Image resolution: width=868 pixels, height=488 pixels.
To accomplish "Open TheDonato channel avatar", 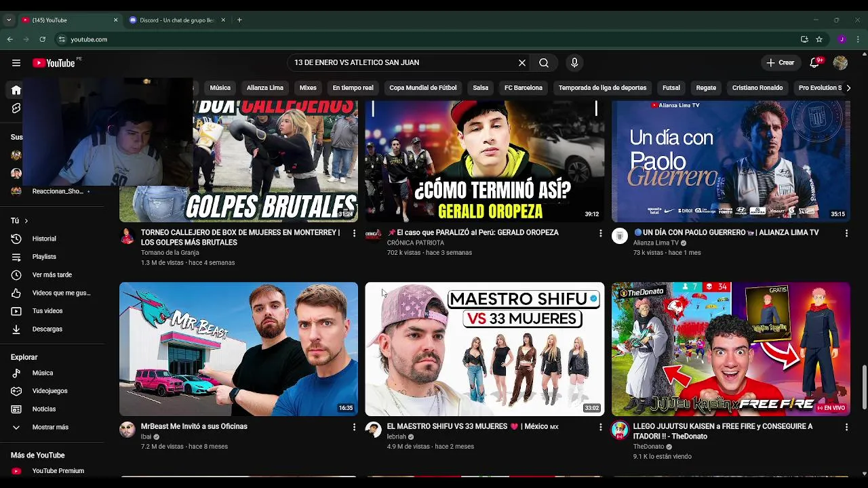I will point(620,430).
